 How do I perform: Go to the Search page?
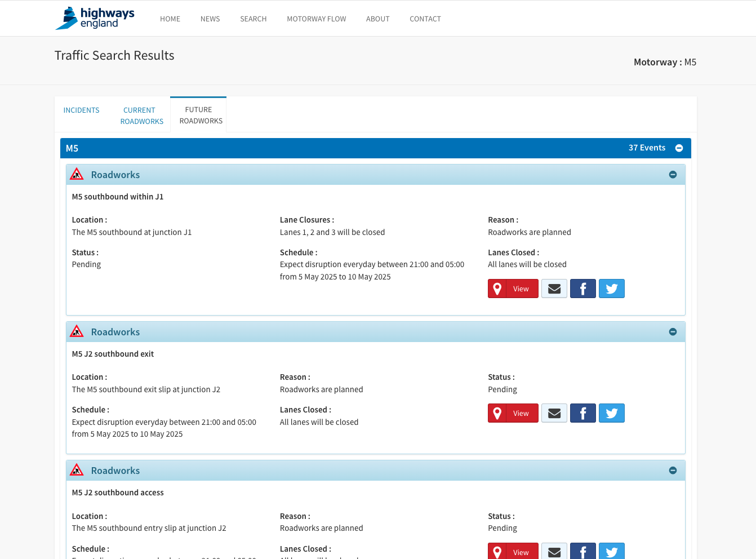tap(254, 19)
